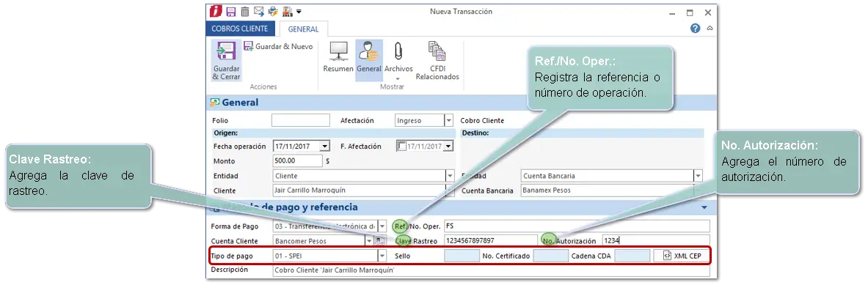The height and width of the screenshot is (285, 868).
Task: Click the PDF export icon in title bar
Action: click(287, 12)
